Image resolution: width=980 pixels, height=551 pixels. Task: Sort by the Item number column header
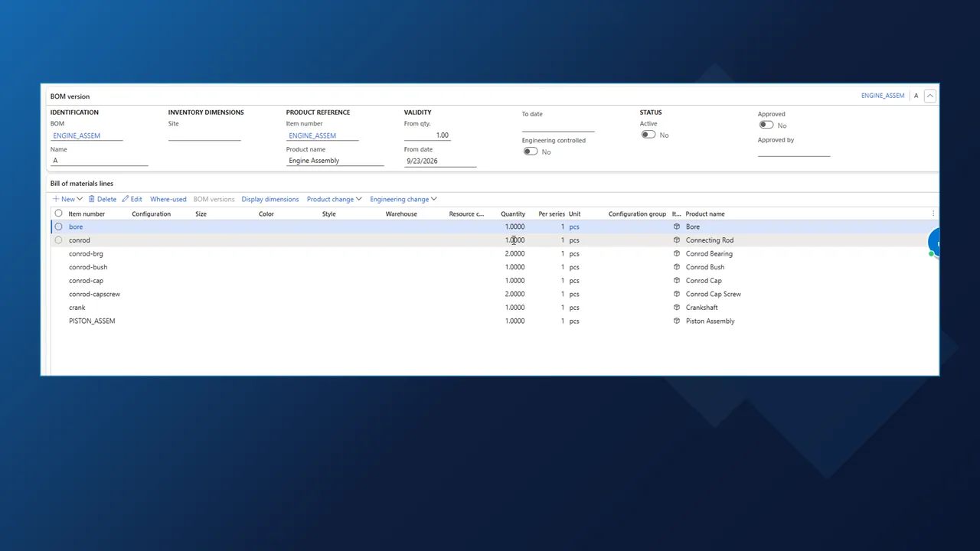click(87, 214)
